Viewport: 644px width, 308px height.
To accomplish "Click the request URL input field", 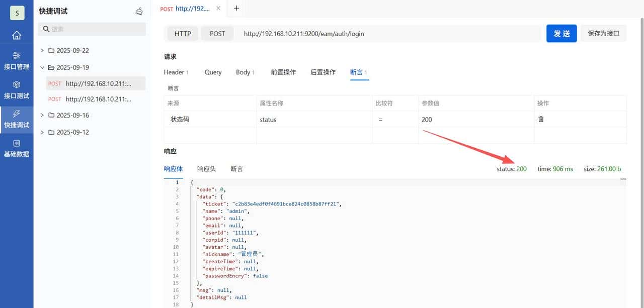I will (x=352, y=34).
